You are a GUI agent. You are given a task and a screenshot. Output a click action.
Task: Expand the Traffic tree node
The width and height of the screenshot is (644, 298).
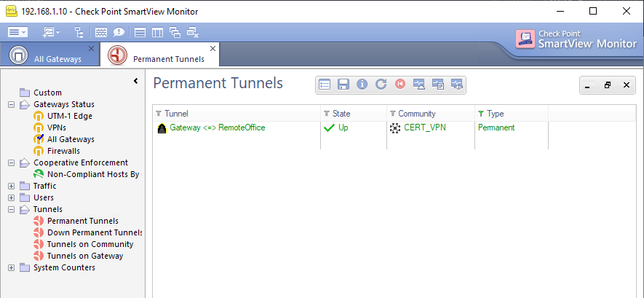click(x=12, y=187)
